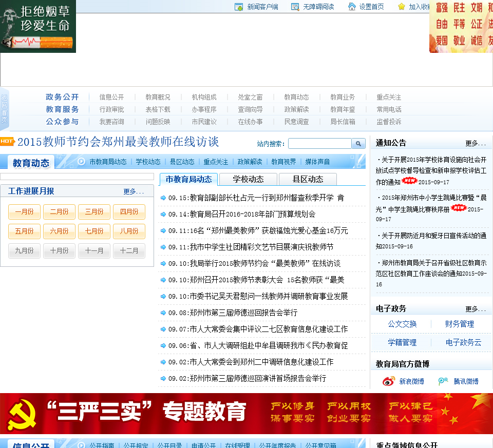Click the NEW badge on the 2015-09-17 sports facilities notice
493x448 pixels.
coord(409,181)
